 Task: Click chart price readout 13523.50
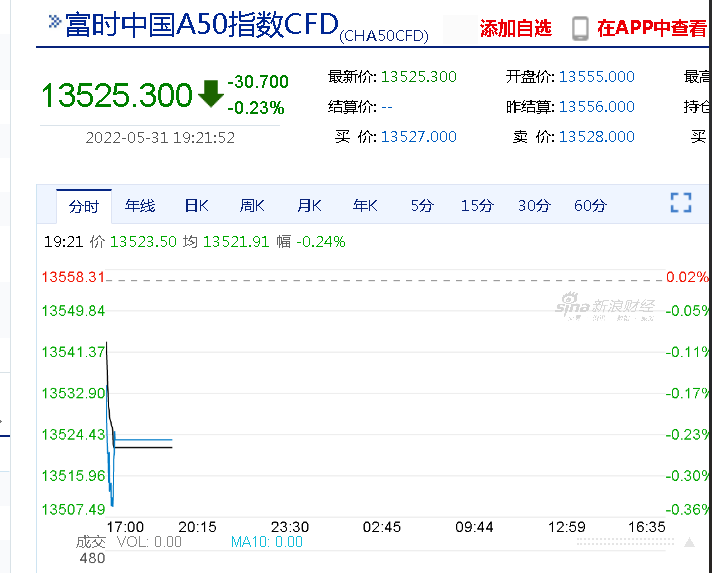[143, 242]
